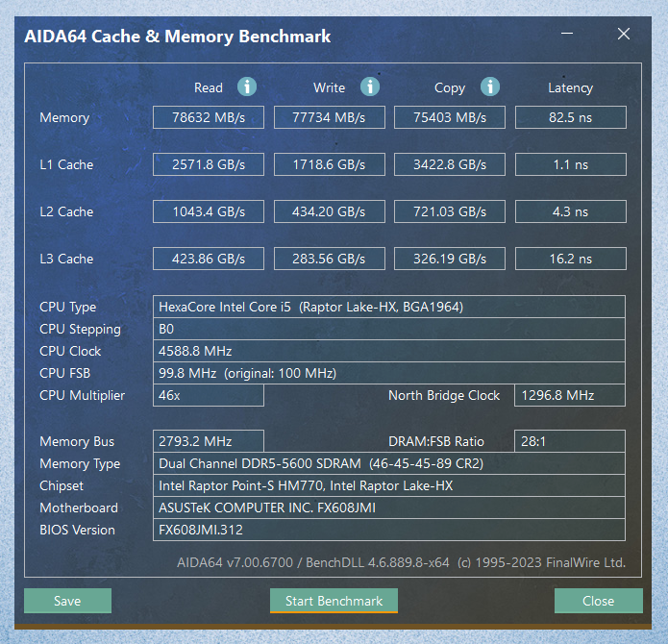
Task: Click the CPU Clock value 4588.8 MHz
Action: coord(389,351)
